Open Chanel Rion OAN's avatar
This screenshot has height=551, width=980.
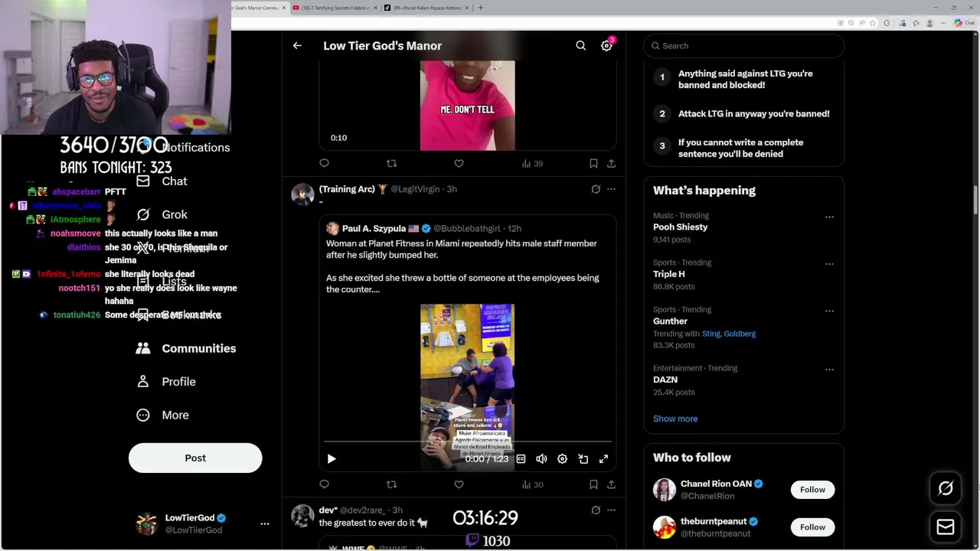665,490
